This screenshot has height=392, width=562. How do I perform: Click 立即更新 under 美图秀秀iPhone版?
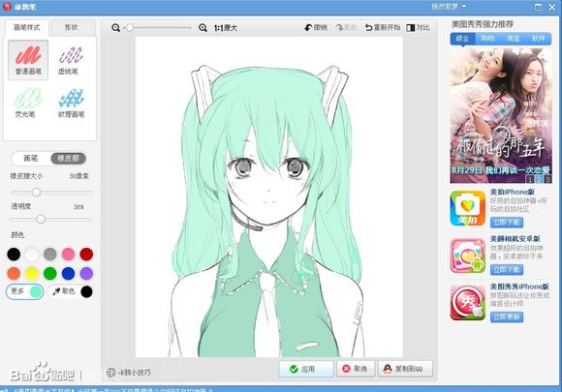coord(507,317)
